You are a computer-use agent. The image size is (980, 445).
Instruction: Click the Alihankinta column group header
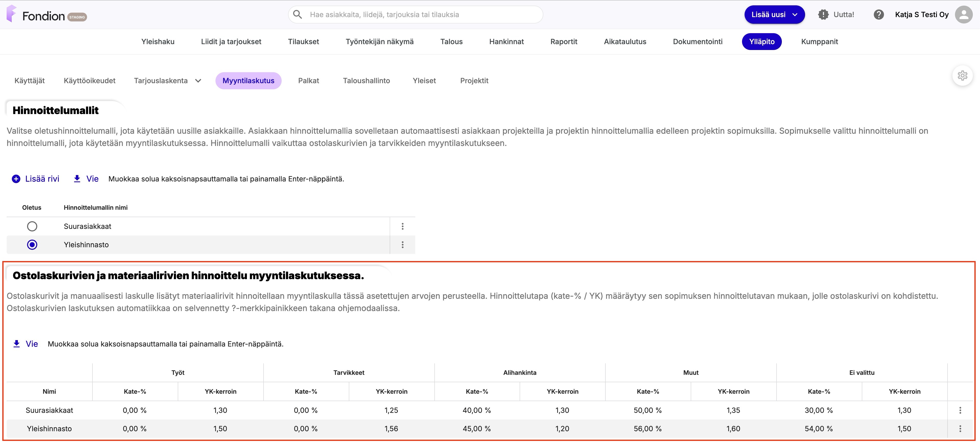(x=520, y=373)
